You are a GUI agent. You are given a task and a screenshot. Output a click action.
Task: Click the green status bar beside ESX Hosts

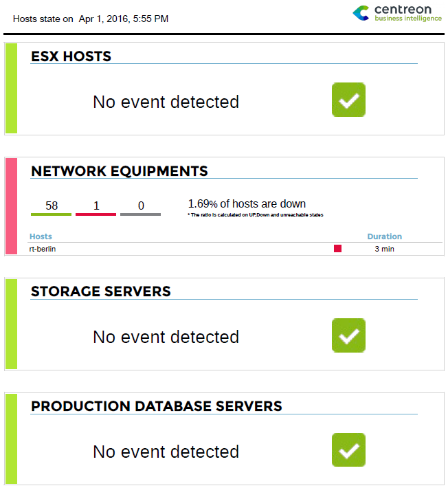coord(11,89)
